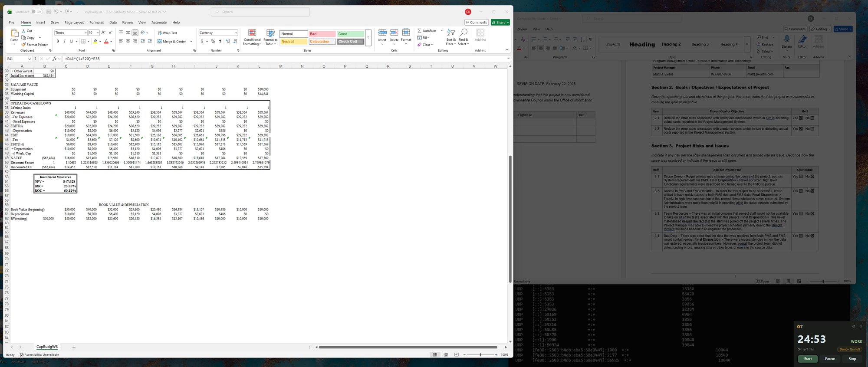The height and width of the screenshot is (367, 868).
Task: Check the Yes box for item 2.1 in Word
Action: [x=801, y=118]
